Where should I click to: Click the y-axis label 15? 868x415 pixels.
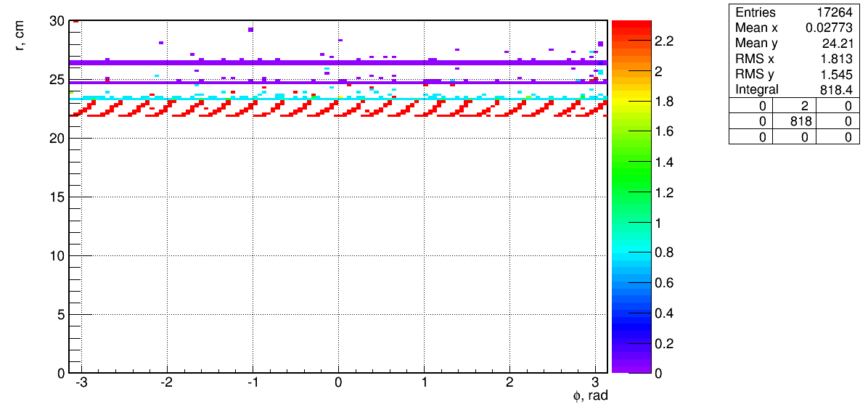click(57, 197)
